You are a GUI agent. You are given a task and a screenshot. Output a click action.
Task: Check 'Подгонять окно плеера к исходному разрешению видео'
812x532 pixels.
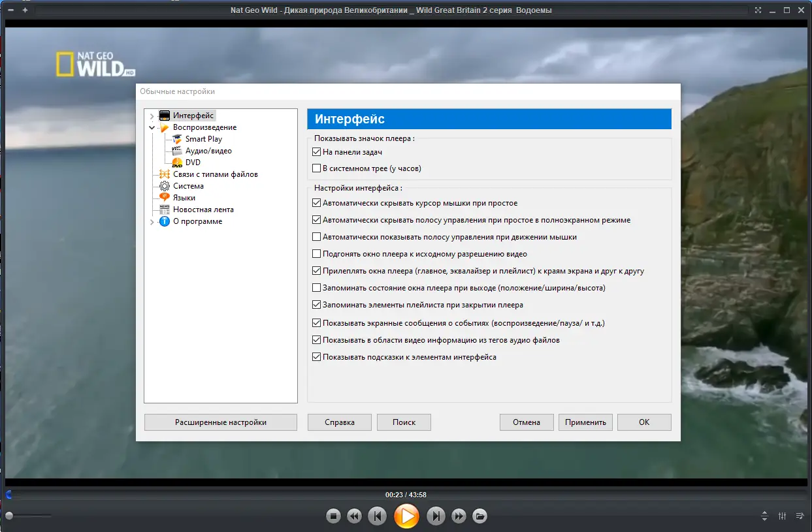[316, 253]
